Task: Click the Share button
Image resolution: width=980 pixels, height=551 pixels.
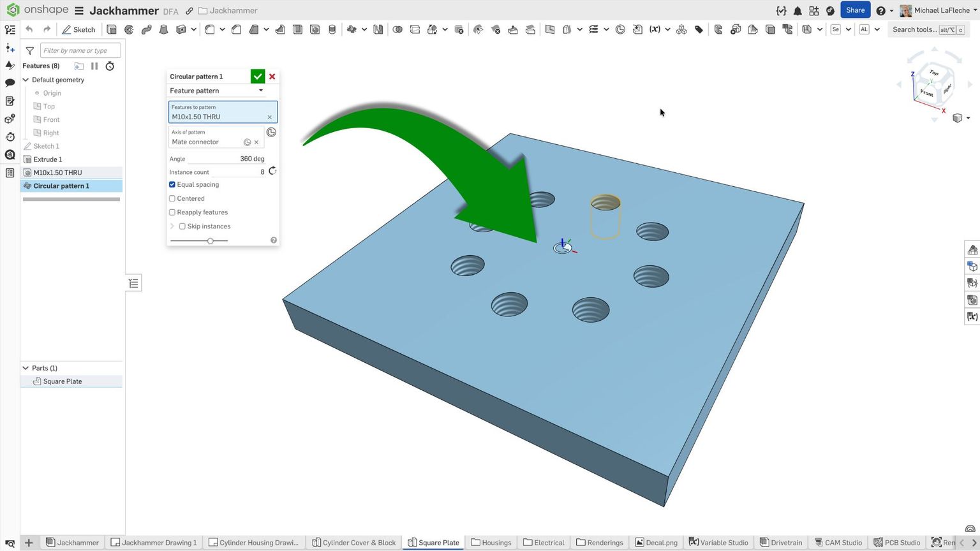Action: 855,10
